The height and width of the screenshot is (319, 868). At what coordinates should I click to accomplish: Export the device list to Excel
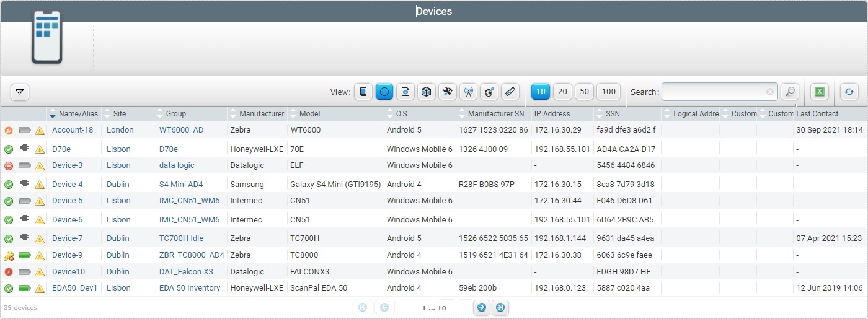[x=819, y=92]
